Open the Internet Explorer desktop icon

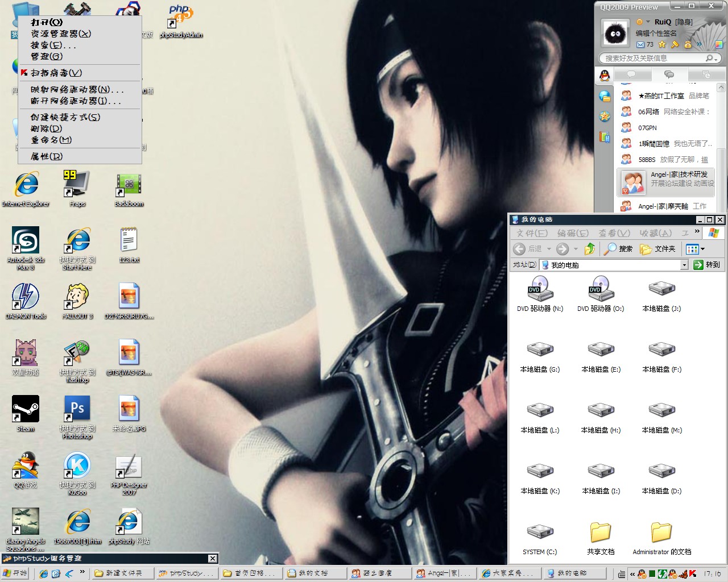pyautogui.click(x=26, y=189)
